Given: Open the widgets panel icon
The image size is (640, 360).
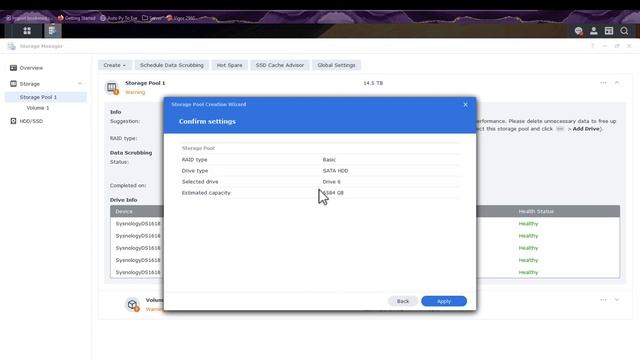Looking at the screenshot, I should (x=609, y=31).
